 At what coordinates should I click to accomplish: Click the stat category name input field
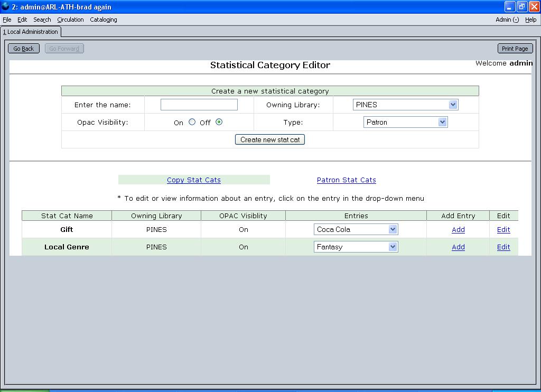pyautogui.click(x=199, y=105)
